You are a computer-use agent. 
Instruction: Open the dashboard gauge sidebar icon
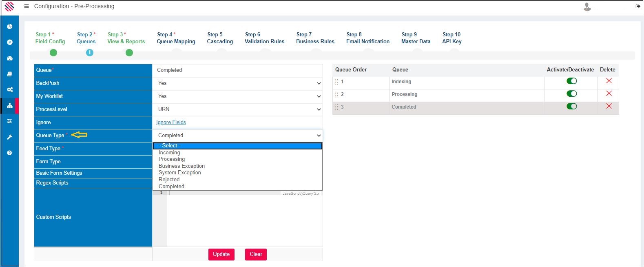pyautogui.click(x=10, y=58)
